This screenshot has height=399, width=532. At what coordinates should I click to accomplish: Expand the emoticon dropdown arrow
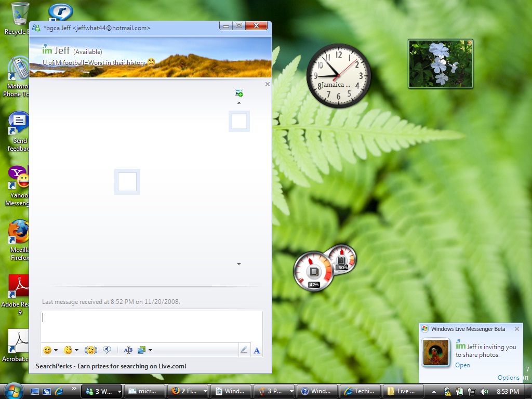pyautogui.click(x=56, y=350)
